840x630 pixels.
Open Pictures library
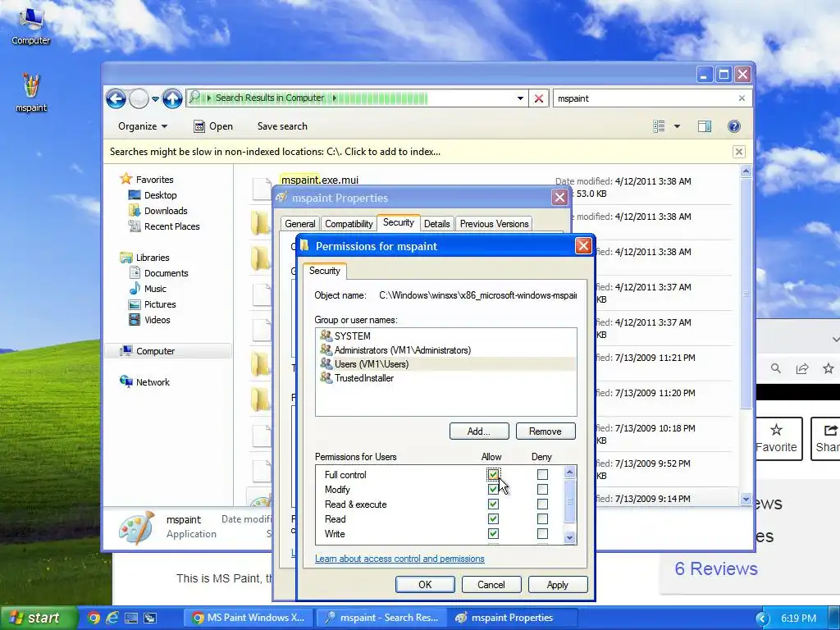152,304
